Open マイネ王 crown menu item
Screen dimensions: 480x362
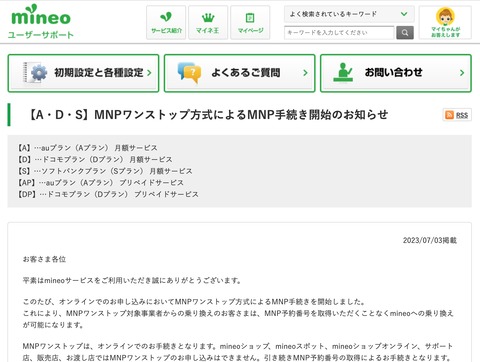point(208,23)
